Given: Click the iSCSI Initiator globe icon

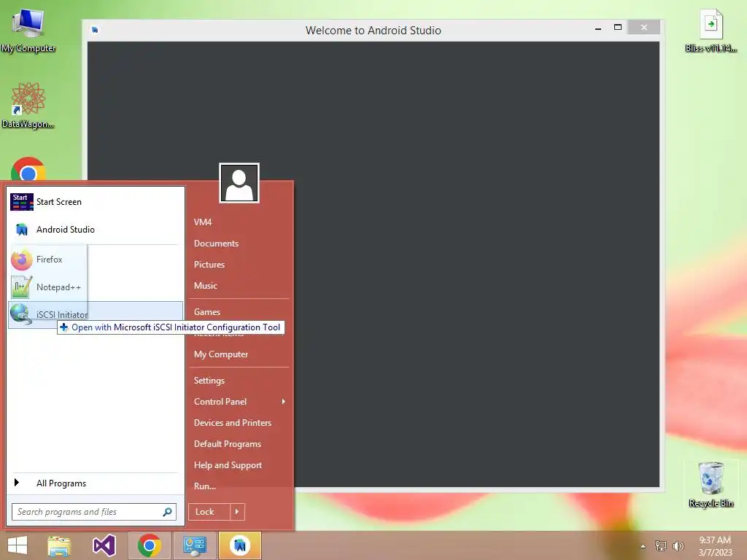Looking at the screenshot, I should point(21,314).
